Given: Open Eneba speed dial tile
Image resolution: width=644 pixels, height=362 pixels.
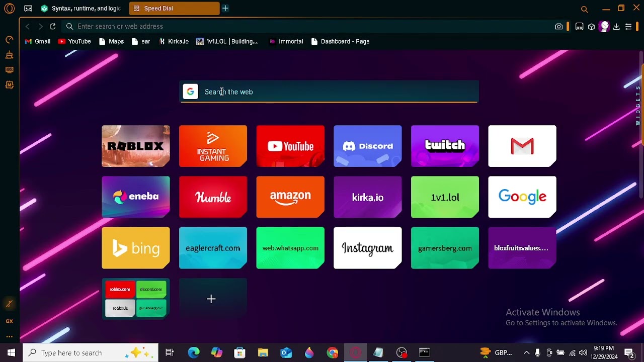Looking at the screenshot, I should point(136,197).
